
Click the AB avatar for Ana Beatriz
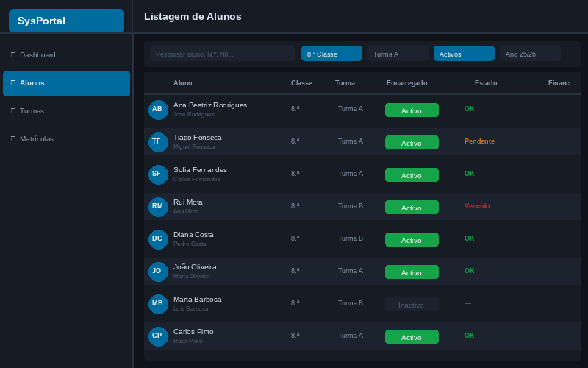[158, 110]
